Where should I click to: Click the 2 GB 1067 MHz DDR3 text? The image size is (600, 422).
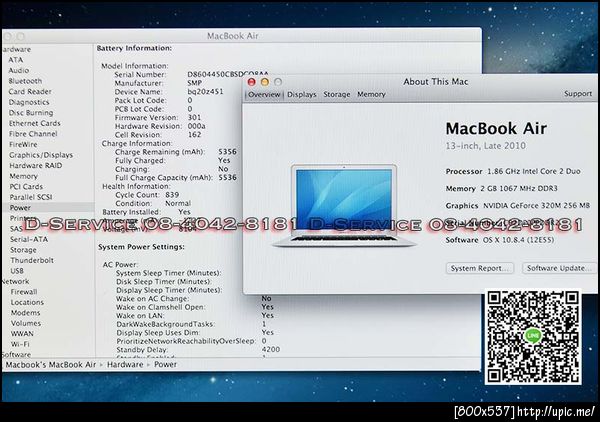(519, 189)
